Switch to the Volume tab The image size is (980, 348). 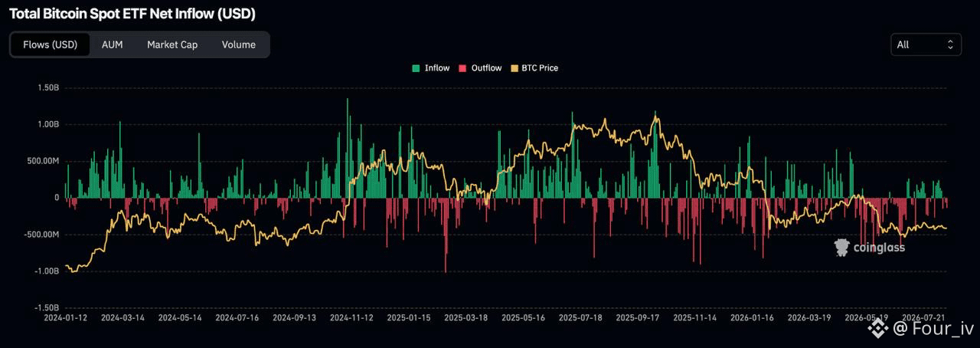pyautogui.click(x=239, y=44)
